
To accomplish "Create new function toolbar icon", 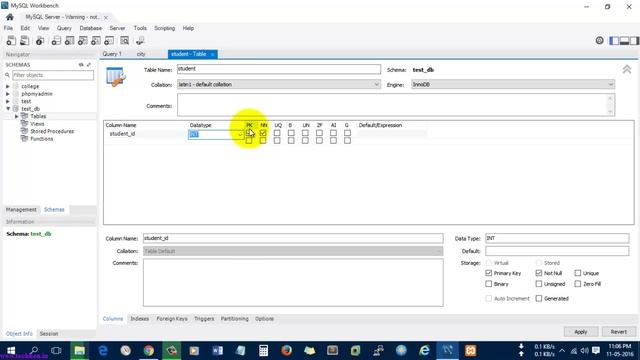I will click(x=109, y=40).
